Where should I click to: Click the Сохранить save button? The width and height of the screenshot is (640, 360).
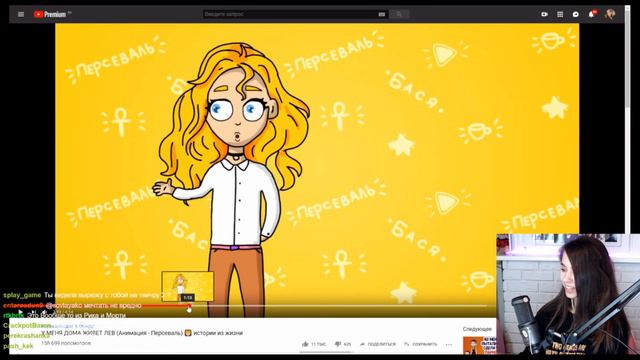(420, 344)
